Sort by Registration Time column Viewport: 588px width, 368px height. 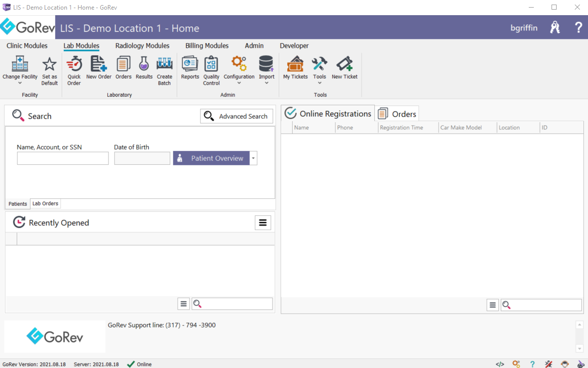point(408,128)
